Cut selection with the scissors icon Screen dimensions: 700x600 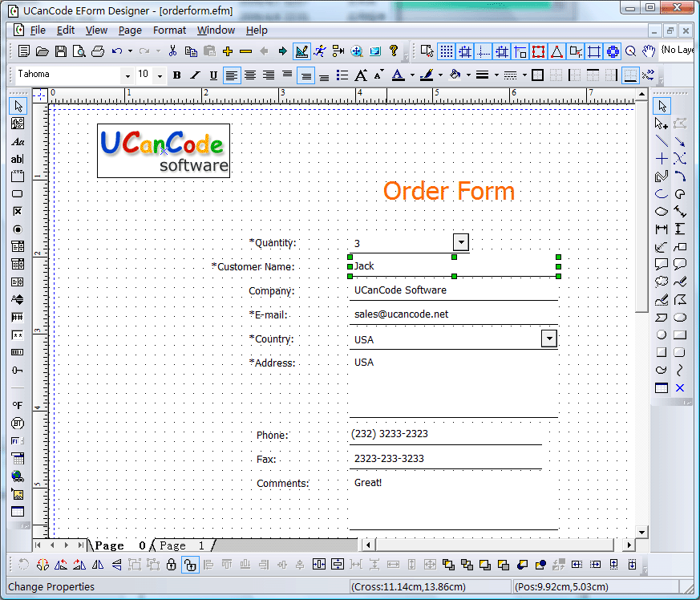(x=172, y=51)
